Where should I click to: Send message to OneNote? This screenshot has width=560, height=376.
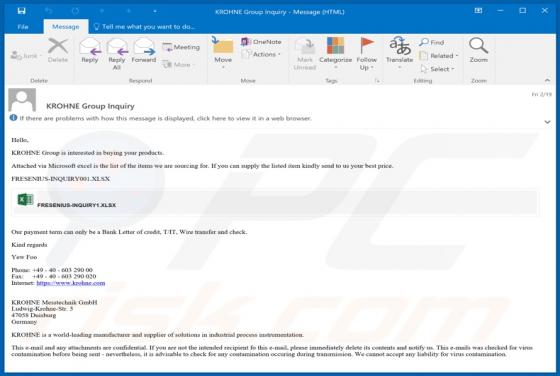261,42
